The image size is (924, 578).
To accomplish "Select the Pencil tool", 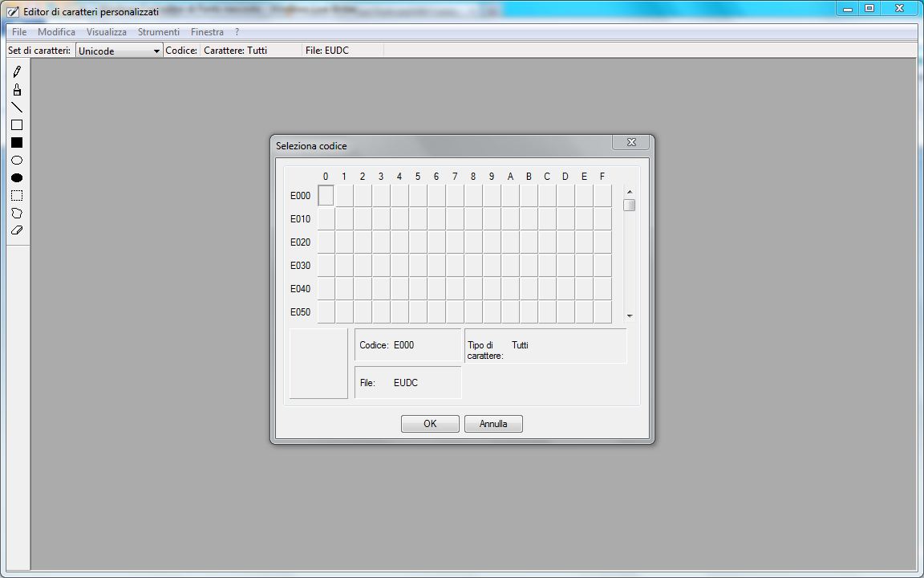I will [17, 71].
